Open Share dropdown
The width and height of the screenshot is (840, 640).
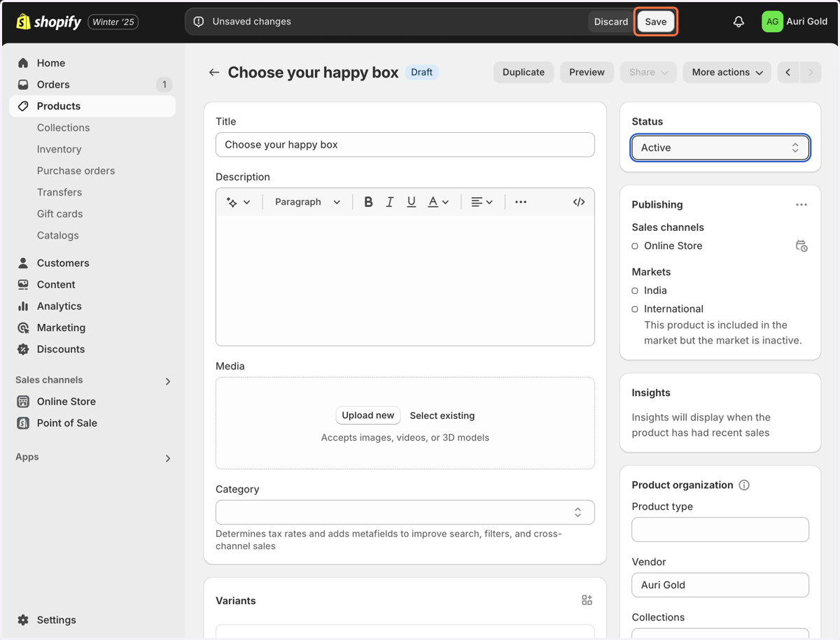point(649,72)
